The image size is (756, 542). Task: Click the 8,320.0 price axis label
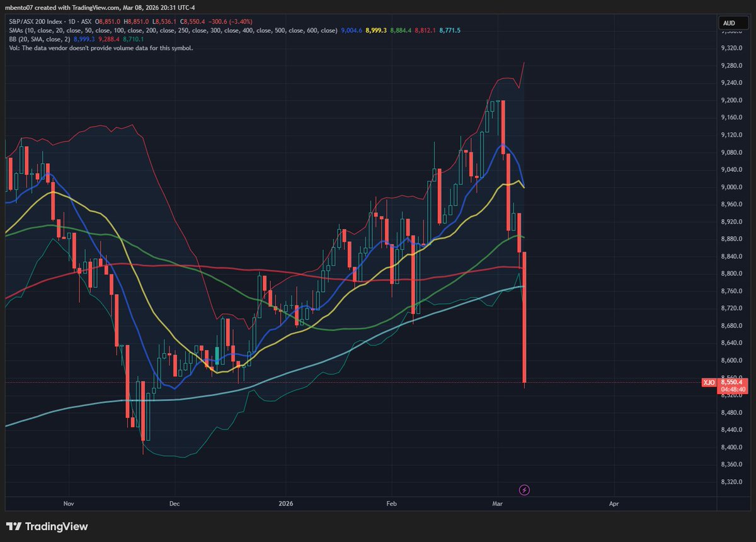[x=732, y=482]
